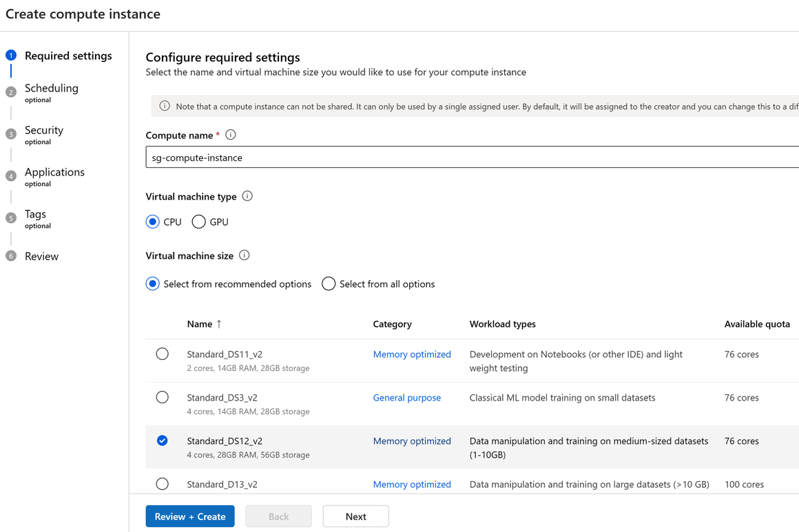
Task: Open the Compute name info tooltip
Action: coord(230,134)
